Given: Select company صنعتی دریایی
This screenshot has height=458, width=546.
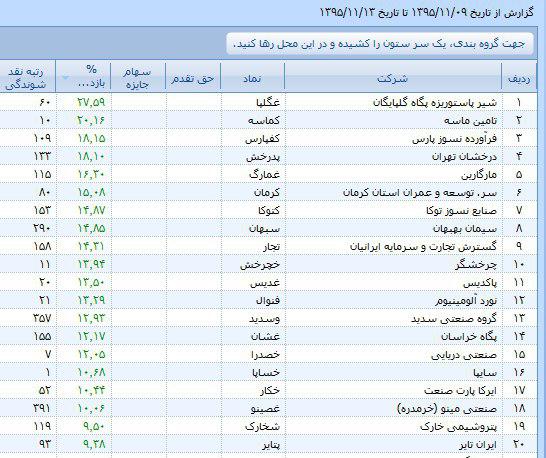Looking at the screenshot, I should pos(464,355).
